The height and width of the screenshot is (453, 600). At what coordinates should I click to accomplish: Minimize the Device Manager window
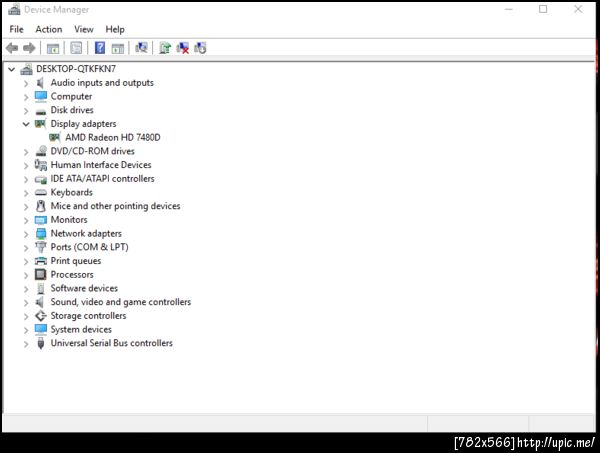509,9
